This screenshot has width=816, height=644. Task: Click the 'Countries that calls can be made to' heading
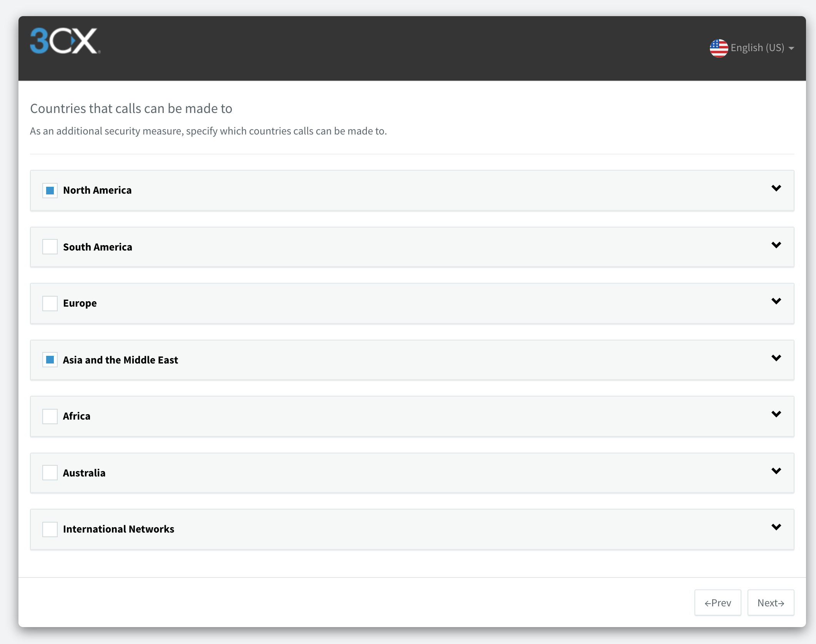tap(131, 109)
